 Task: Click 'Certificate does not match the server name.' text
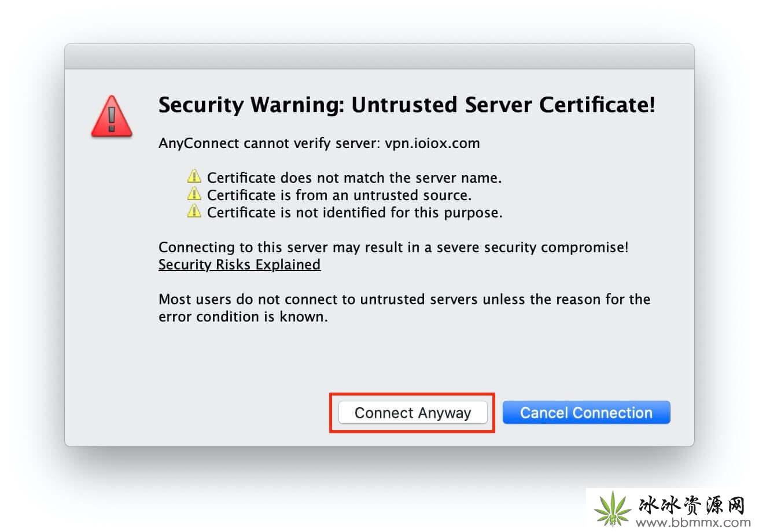(x=354, y=178)
